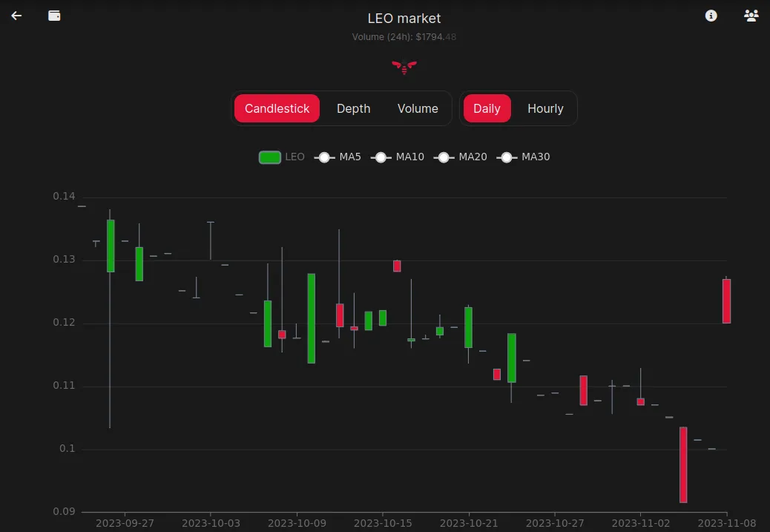Viewport: 770px width, 532px height.
Task: Select the Candlestick chart tab
Action: (x=277, y=108)
